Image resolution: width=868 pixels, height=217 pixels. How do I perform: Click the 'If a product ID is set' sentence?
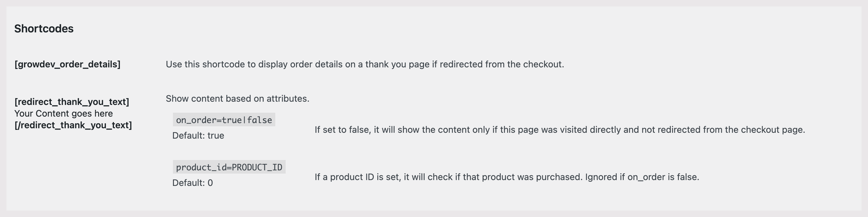pos(448,177)
